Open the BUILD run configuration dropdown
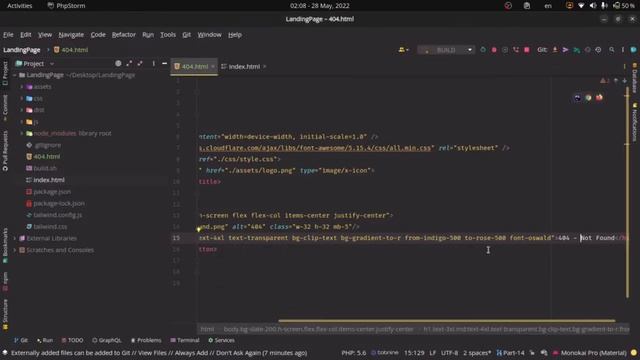The width and height of the screenshot is (640, 360). [446, 50]
